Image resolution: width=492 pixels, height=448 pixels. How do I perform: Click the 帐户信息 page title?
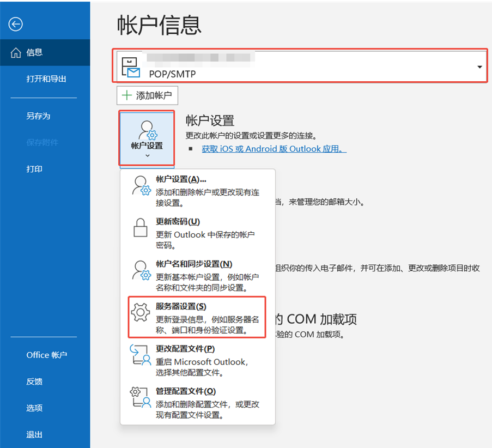[159, 26]
